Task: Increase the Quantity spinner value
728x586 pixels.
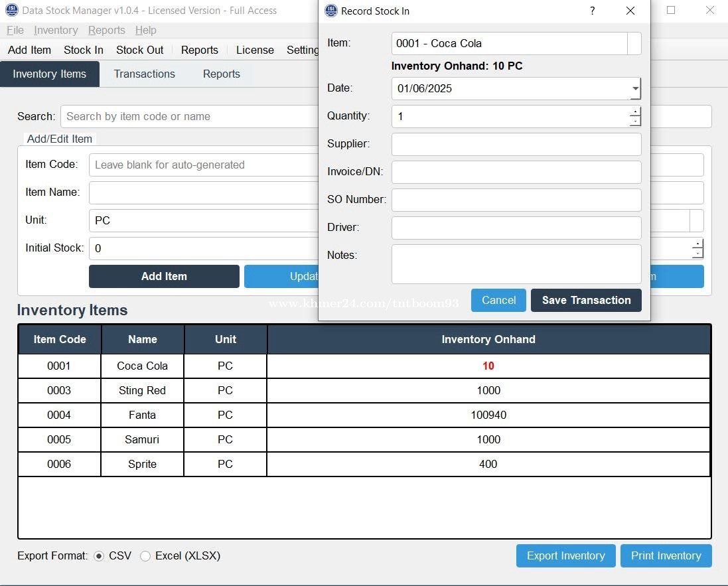Action: [x=635, y=111]
